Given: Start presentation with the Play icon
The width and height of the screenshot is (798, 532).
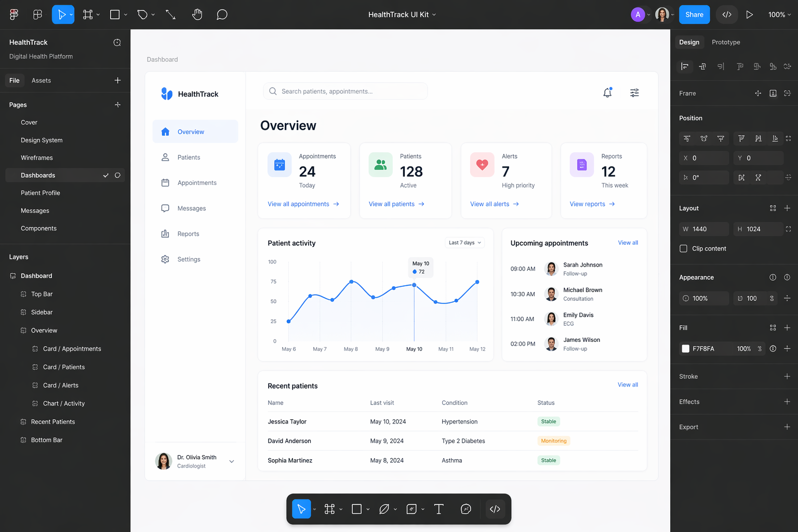Looking at the screenshot, I should pos(749,15).
